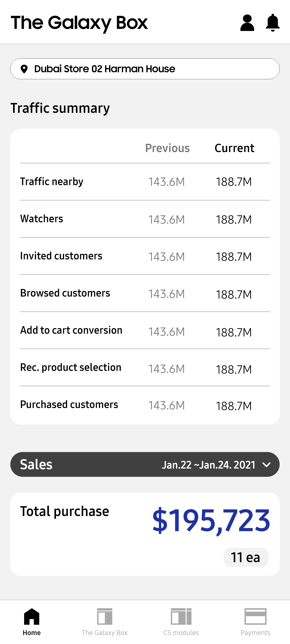Screen dimensions: 290x644
Task: Expand the Sales date range chevron
Action: pyautogui.click(x=267, y=465)
